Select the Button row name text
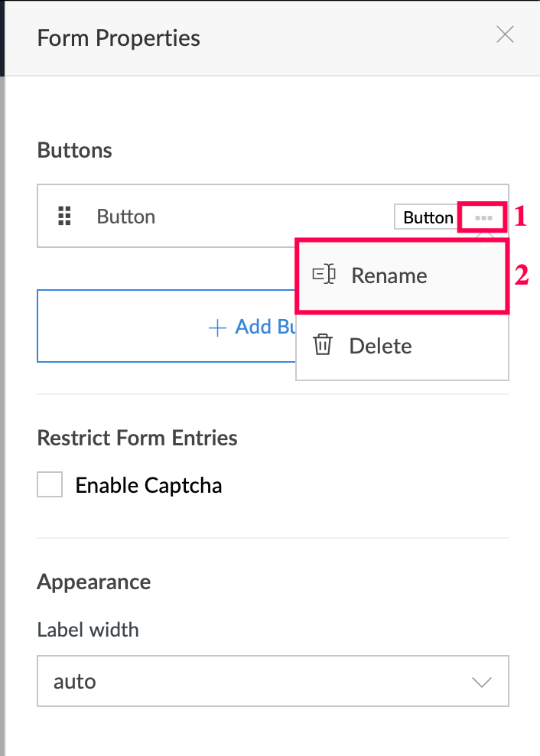Viewport: 540px width, 756px height. coord(126,217)
